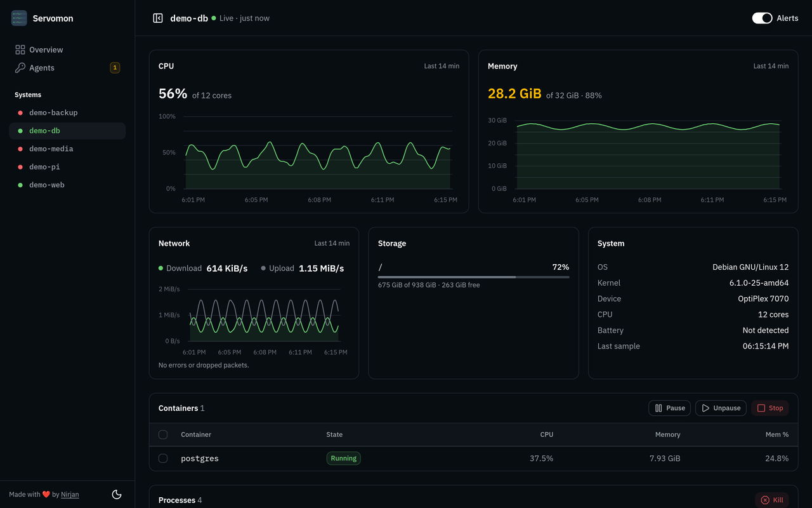Pause selected containers
The image size is (812, 508).
click(669, 408)
